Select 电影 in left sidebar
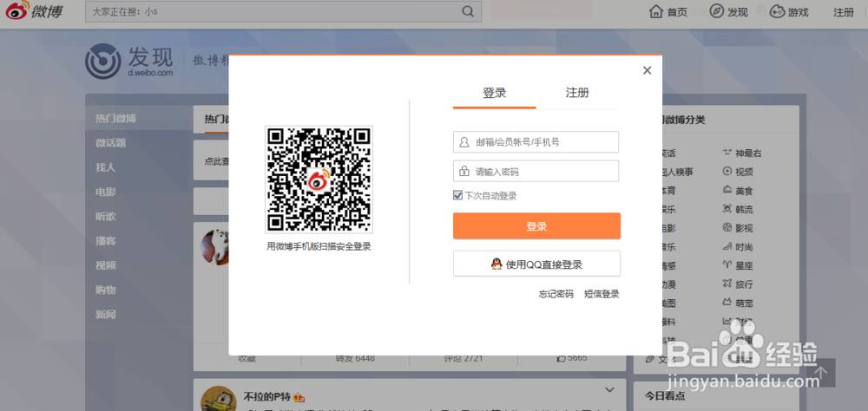The image size is (868, 411). point(106,192)
